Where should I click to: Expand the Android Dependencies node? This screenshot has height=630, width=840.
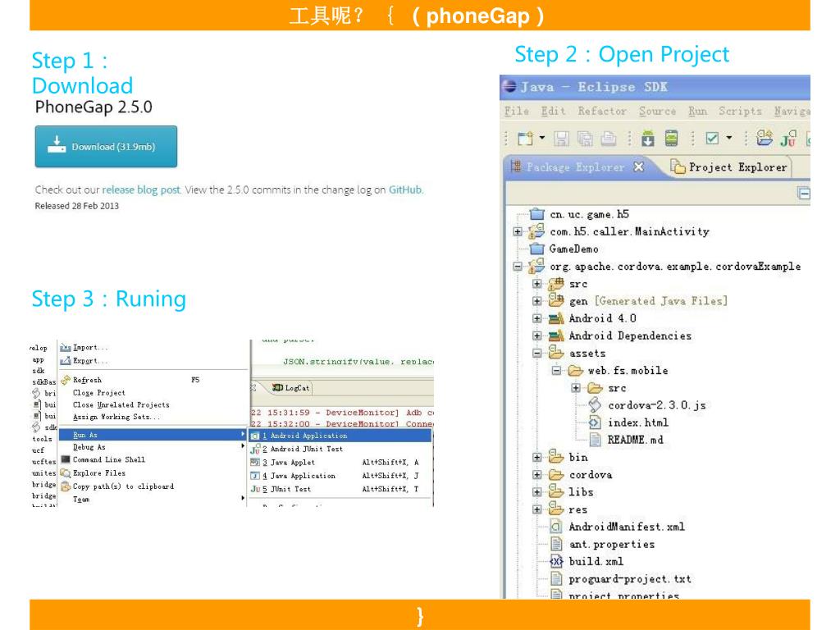(536, 336)
